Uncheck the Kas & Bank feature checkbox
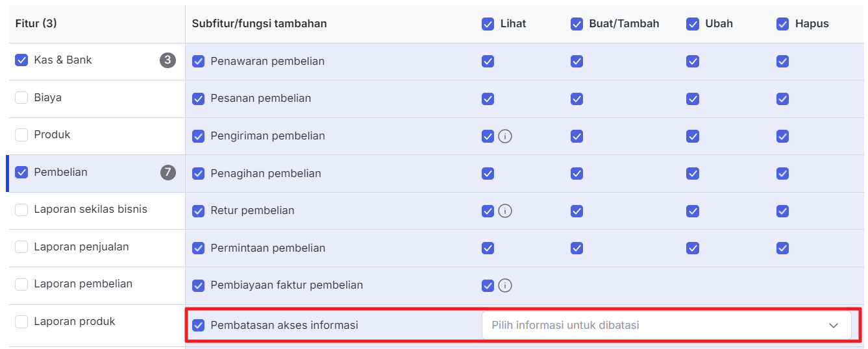The width and height of the screenshot is (868, 349). [x=21, y=60]
